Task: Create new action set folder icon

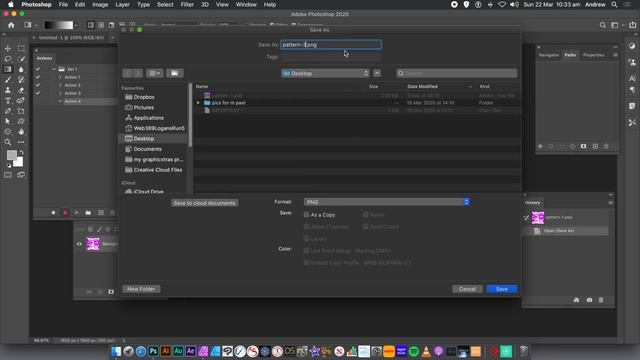Action: point(88,213)
